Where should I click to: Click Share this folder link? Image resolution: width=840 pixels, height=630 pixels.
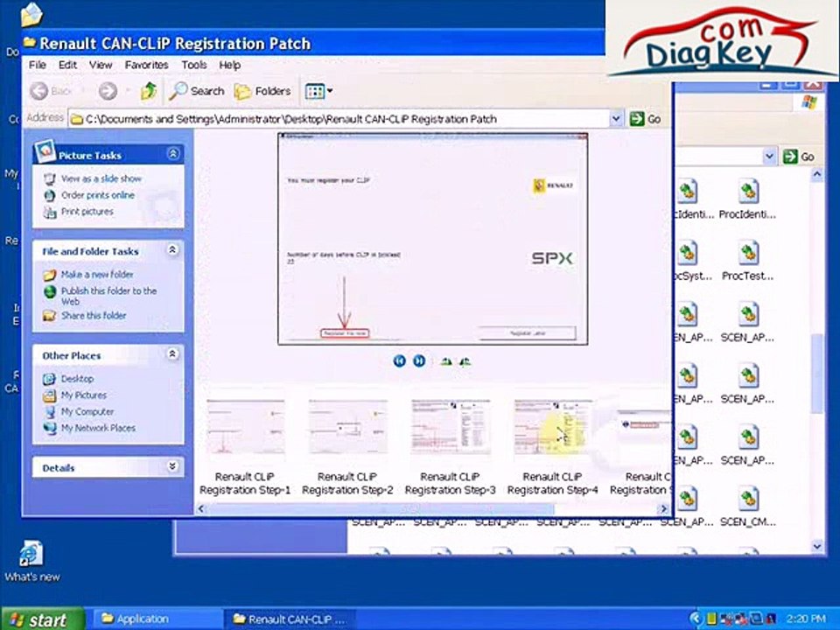point(94,316)
